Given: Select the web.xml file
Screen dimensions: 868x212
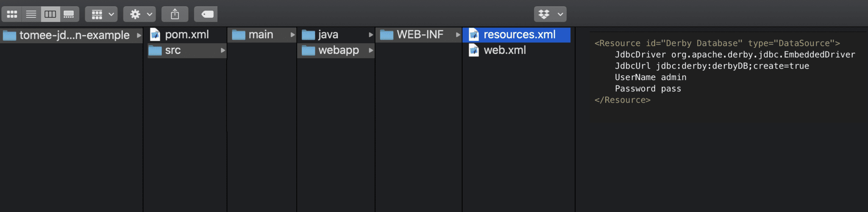Looking at the screenshot, I should [517, 50].
